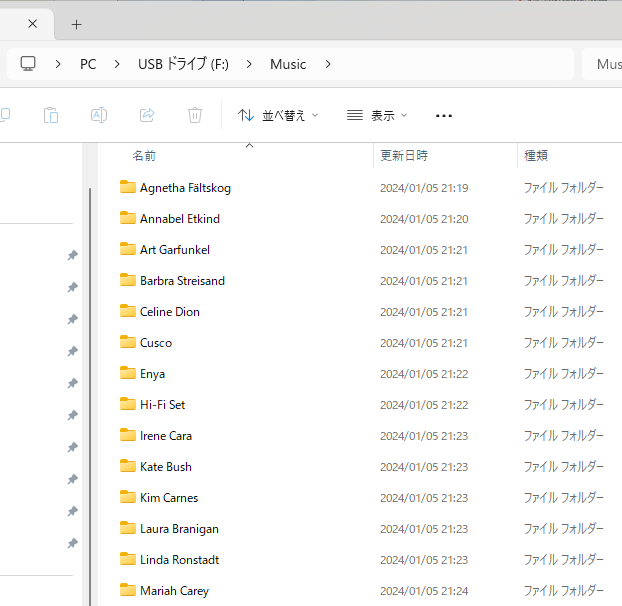Screen dimensions: 622x606
Task: Go to USB ドライブ (F:) in breadcrumb
Action: [x=183, y=64]
